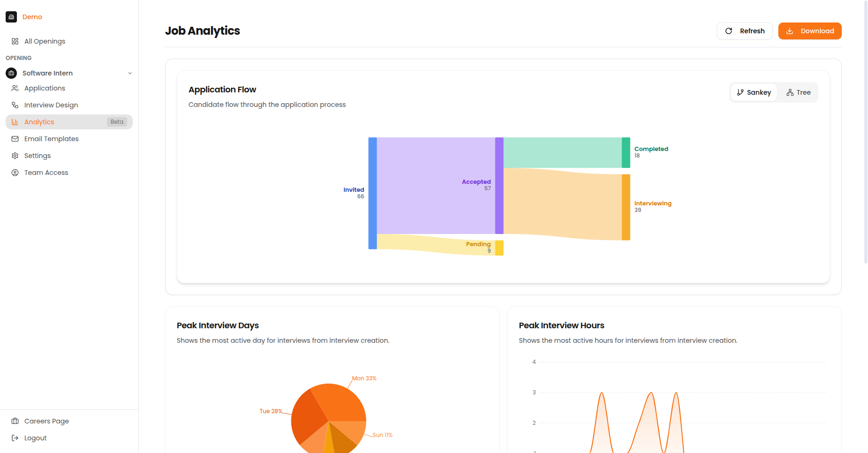868x453 pixels.
Task: Collapse the Software Intern dropdown arrow
Action: 130,73
